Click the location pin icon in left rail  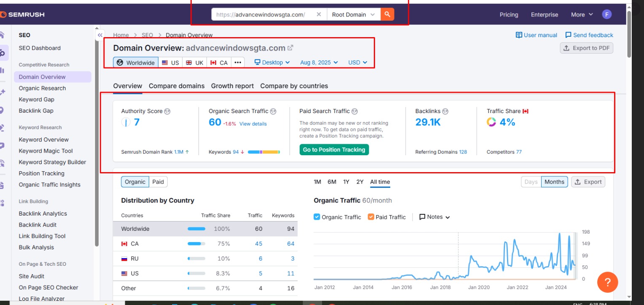(x=2, y=110)
